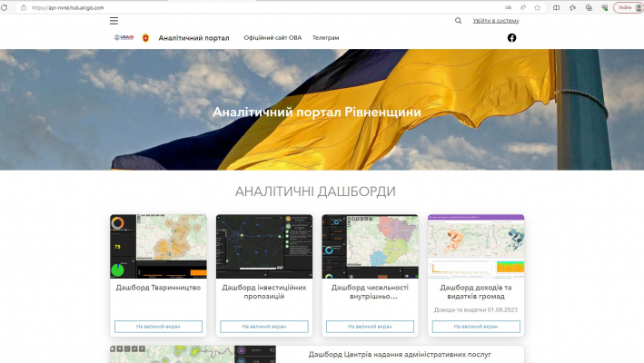
Task: Click the Аналітичний портал site title
Action: pyautogui.click(x=193, y=38)
